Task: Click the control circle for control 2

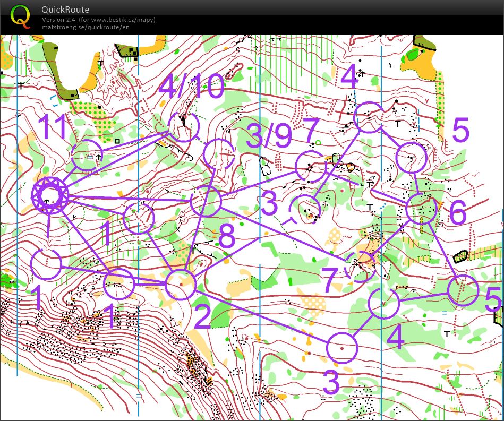Action: click(181, 284)
